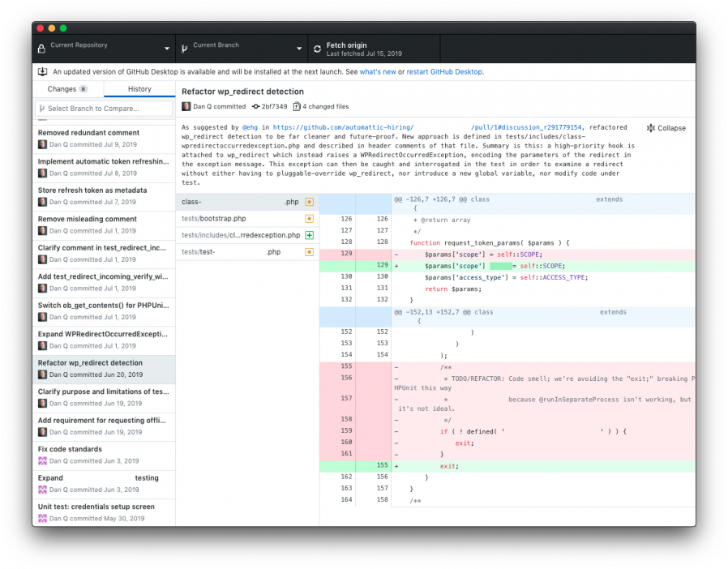728x569 pixels.
Task: Click the "4 changed files" label
Action: click(325, 107)
